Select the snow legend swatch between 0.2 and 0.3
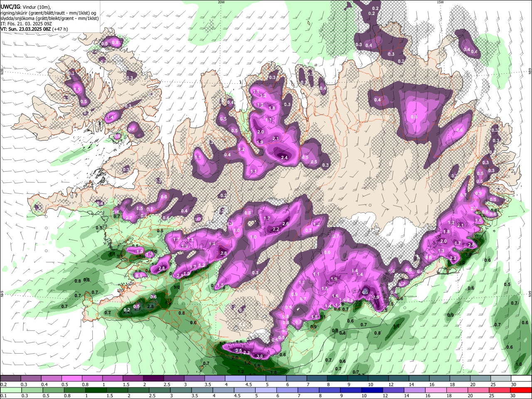Viewport: 532px width, 399px height. tap(10, 379)
